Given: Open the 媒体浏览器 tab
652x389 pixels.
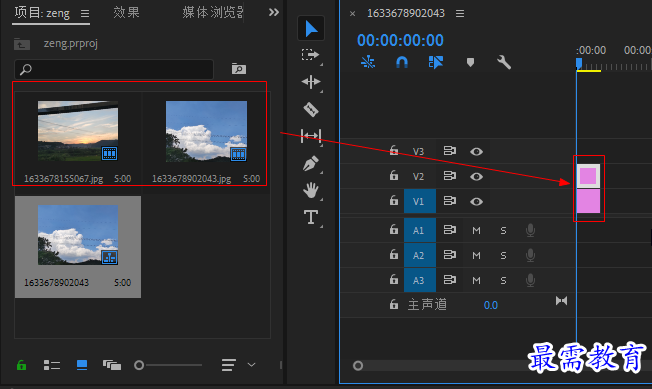Looking at the screenshot, I should point(213,12).
